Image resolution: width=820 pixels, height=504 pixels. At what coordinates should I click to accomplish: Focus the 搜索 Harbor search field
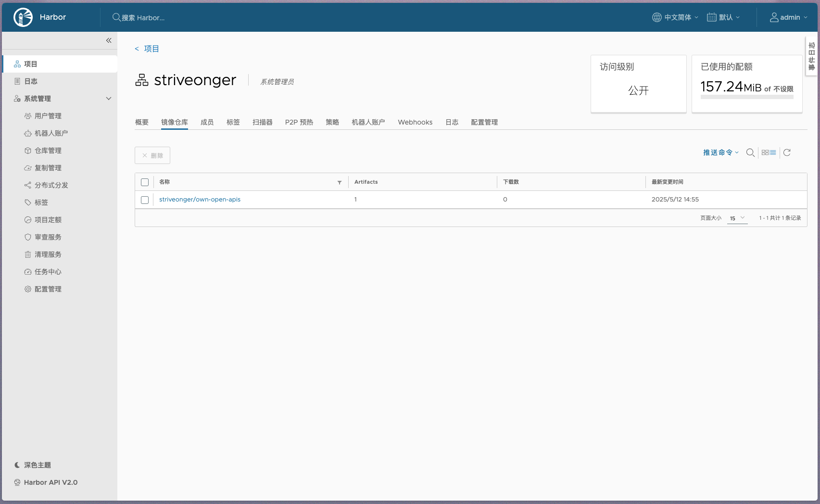click(143, 18)
